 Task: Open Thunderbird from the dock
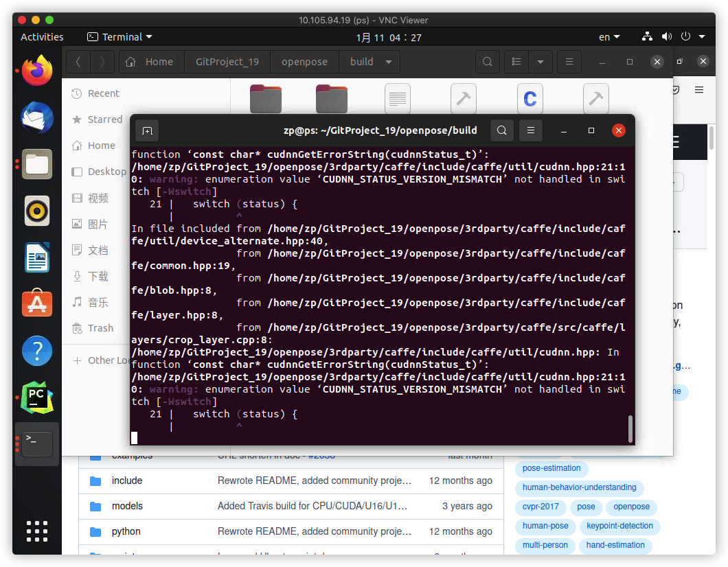coord(36,117)
